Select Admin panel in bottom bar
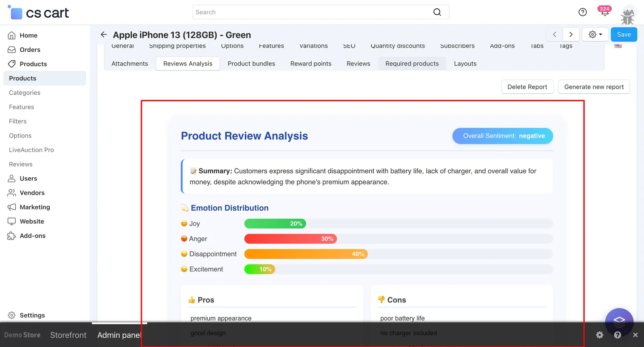The height and width of the screenshot is (347, 644). [x=119, y=335]
